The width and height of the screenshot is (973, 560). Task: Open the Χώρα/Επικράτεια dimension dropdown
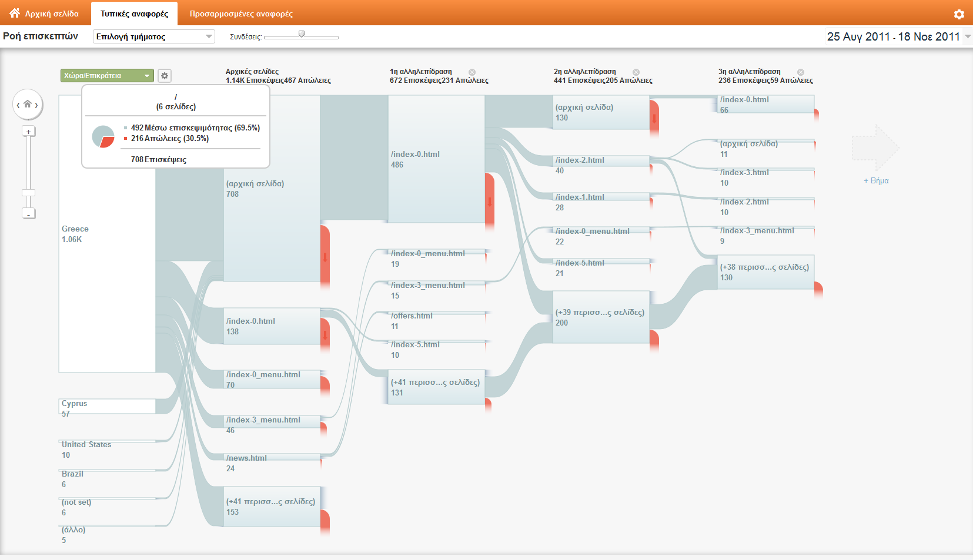[x=107, y=76]
